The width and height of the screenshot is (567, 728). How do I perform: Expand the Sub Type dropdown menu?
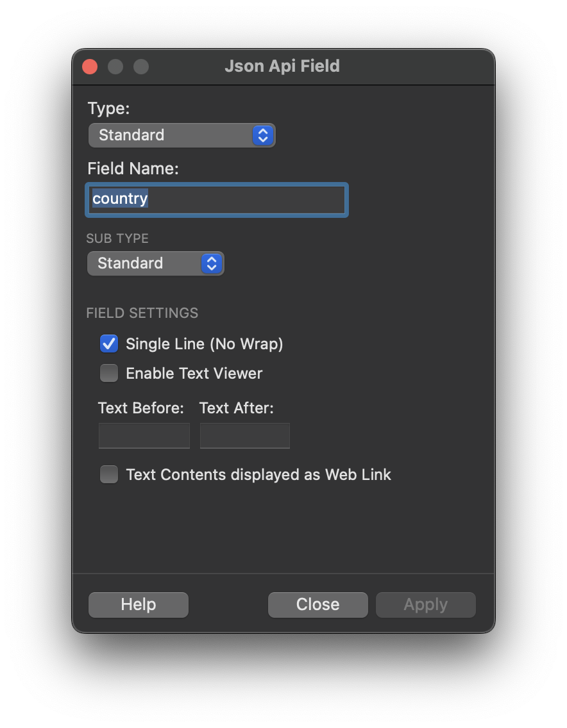(x=155, y=263)
